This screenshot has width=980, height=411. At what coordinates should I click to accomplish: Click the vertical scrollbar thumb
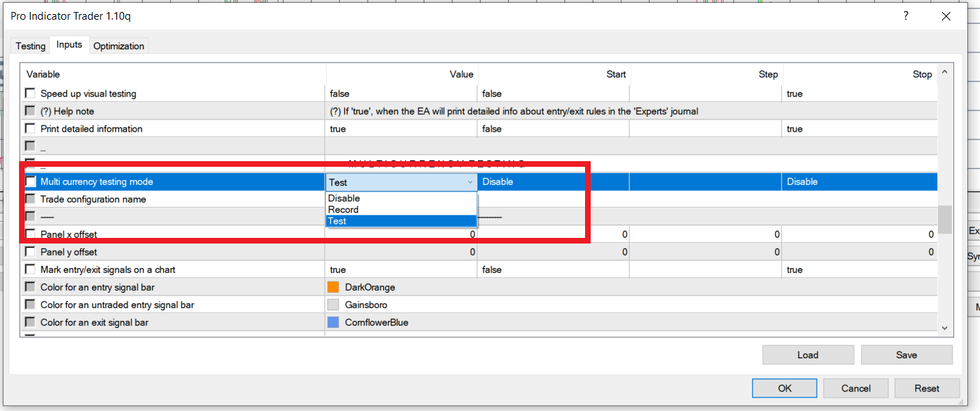[x=945, y=219]
